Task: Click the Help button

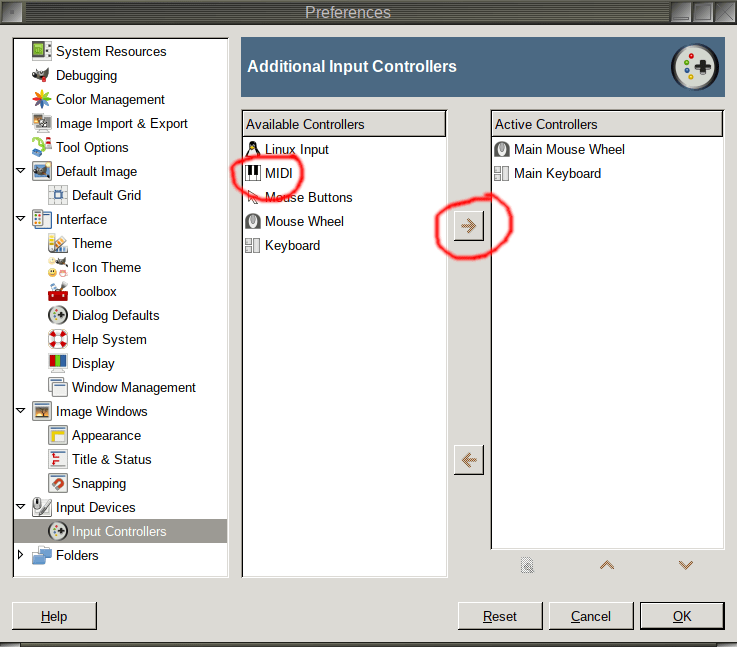Action: [x=54, y=616]
